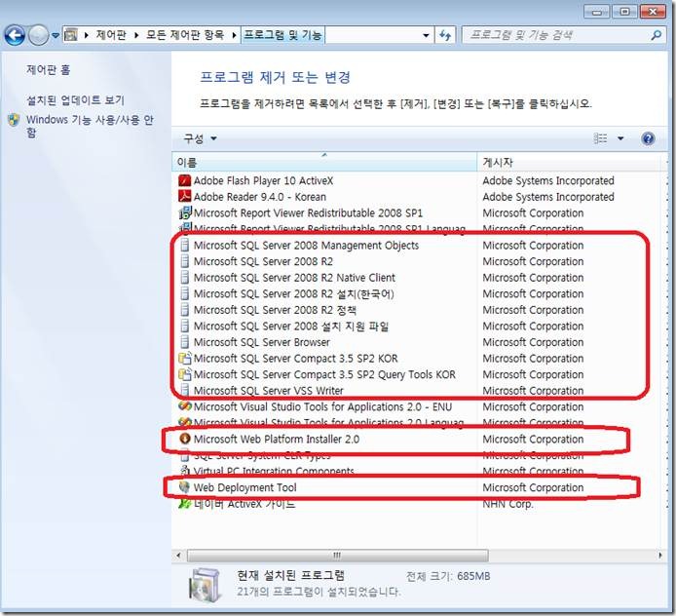This screenshot has width=676, height=616.
Task: Click the Microsoft Web Platform Installer 2.0 icon
Action: (x=184, y=439)
